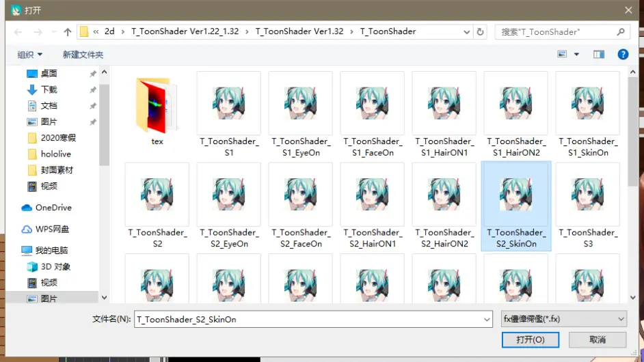Select the T_ToonShader_S1_FaceOn file
Viewport: 644px width, 362px height.
click(373, 115)
